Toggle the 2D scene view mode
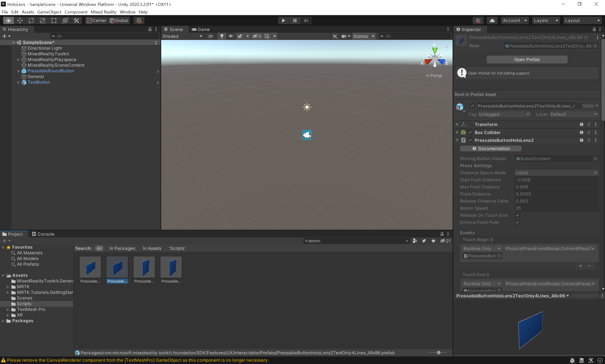This screenshot has height=364, width=605. tap(210, 36)
